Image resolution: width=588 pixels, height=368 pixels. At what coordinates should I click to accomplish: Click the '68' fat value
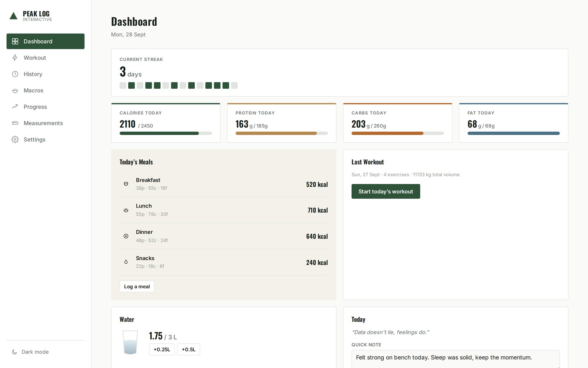click(472, 124)
